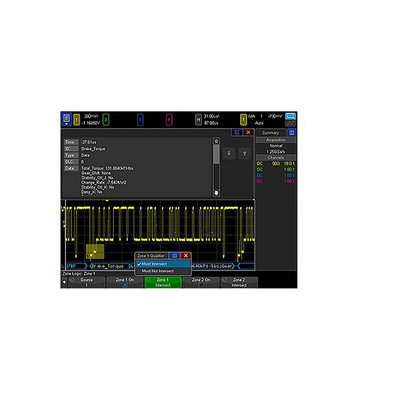Click the softkey menu back arrow
This screenshot has width=400, height=400.
pyautogui.click(x=64, y=283)
